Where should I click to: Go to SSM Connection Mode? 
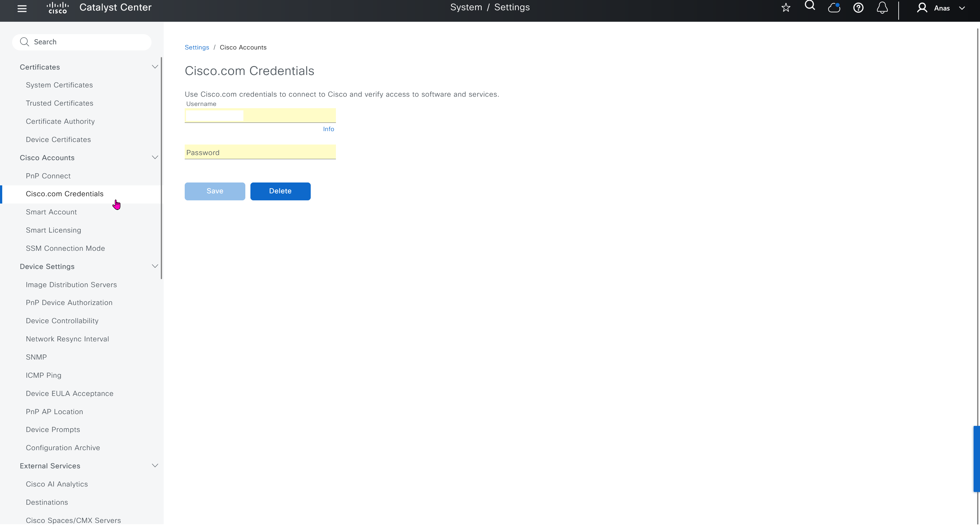click(x=65, y=248)
